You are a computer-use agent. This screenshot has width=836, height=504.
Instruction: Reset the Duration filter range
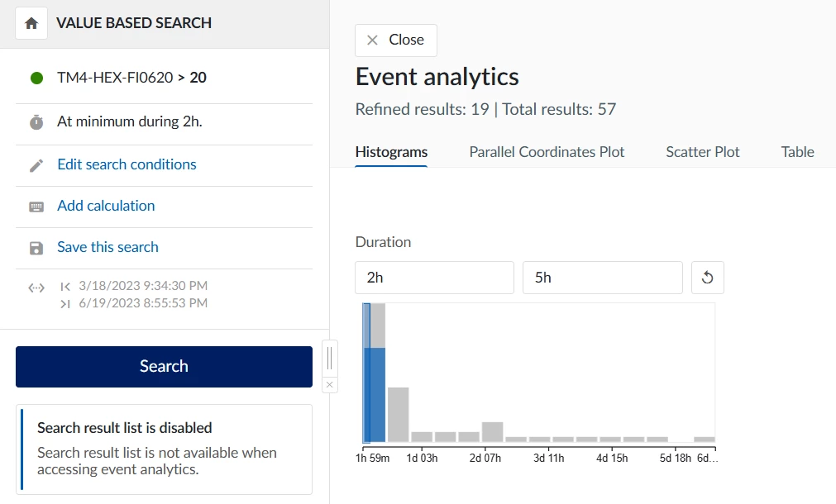(707, 278)
